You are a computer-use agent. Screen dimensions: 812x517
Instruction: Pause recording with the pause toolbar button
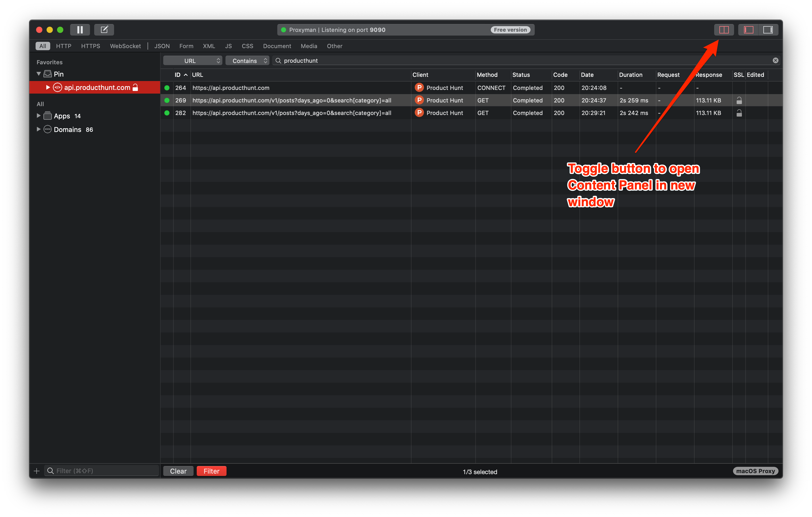pyautogui.click(x=80, y=30)
